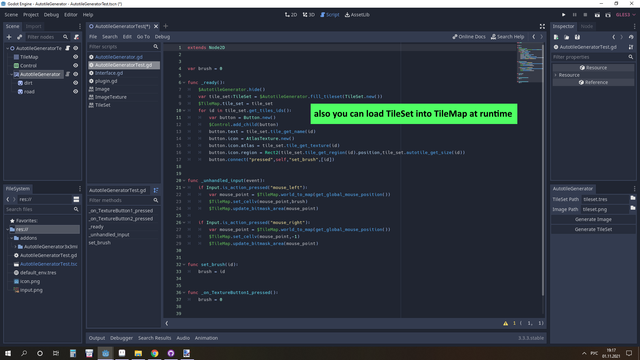Toggle distraction free mode icon
Screen dimensions: 640x360
[x=542, y=26]
